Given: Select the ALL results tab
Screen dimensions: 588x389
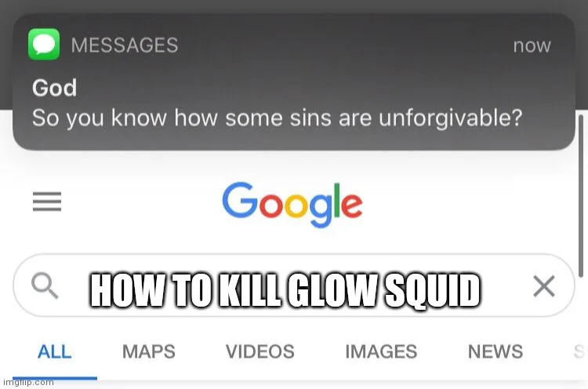Looking at the screenshot, I should pyautogui.click(x=55, y=352).
